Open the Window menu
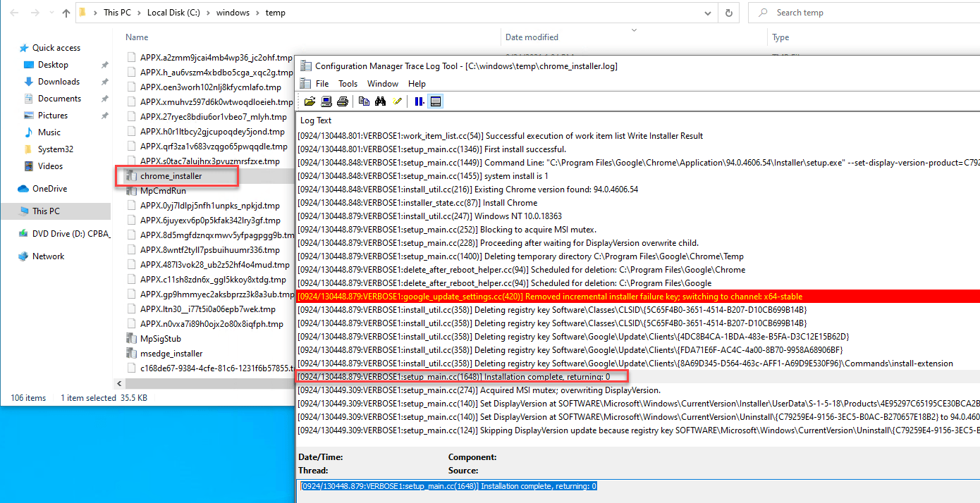 (382, 83)
